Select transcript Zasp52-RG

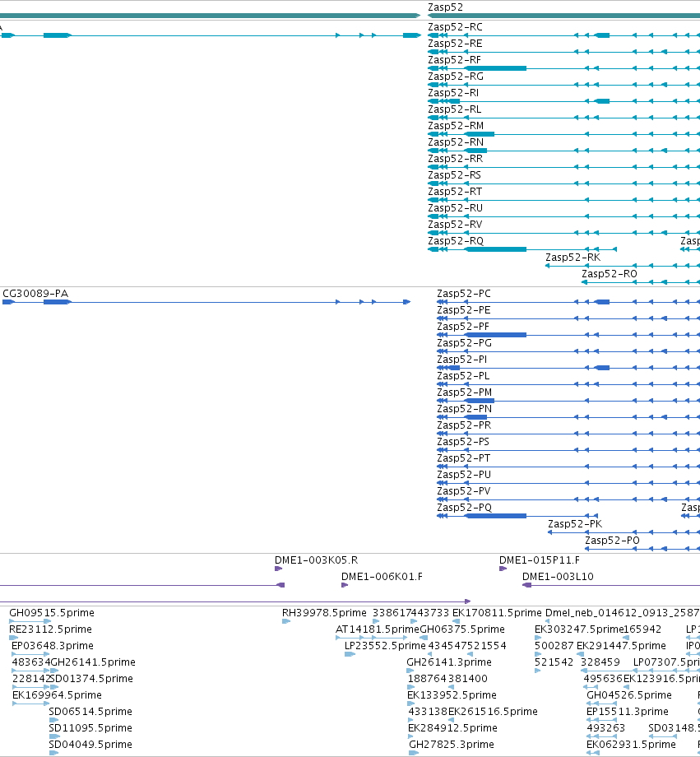point(455,77)
